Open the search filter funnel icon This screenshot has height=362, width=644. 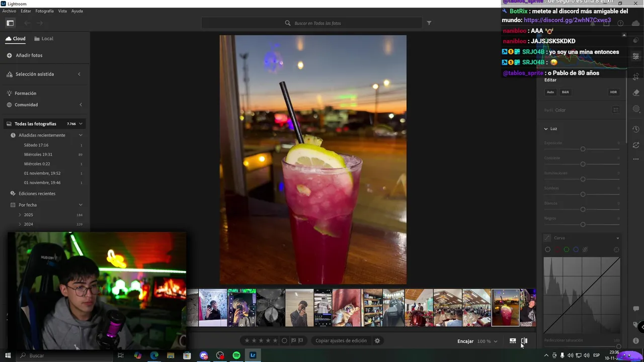pos(429,23)
